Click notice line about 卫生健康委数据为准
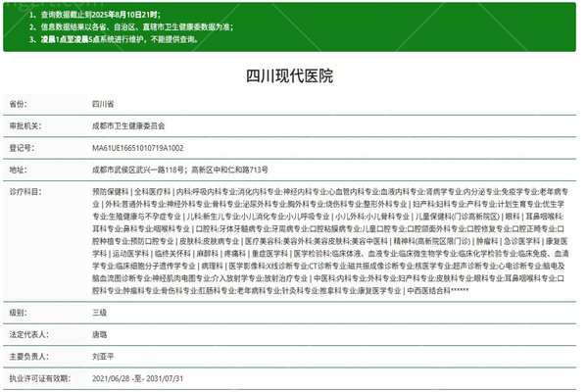Image resolution: width=588 pixels, height=392 pixels. point(131,26)
